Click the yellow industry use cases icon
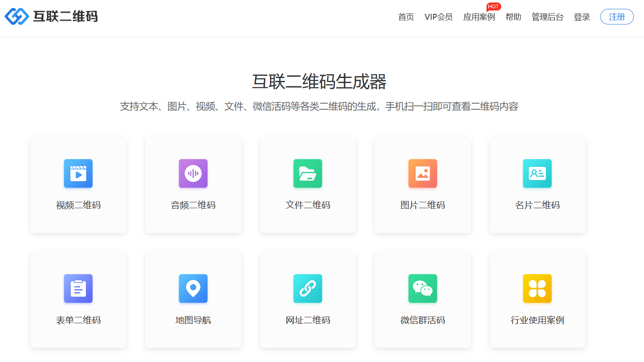644x362 pixels. coord(537,289)
